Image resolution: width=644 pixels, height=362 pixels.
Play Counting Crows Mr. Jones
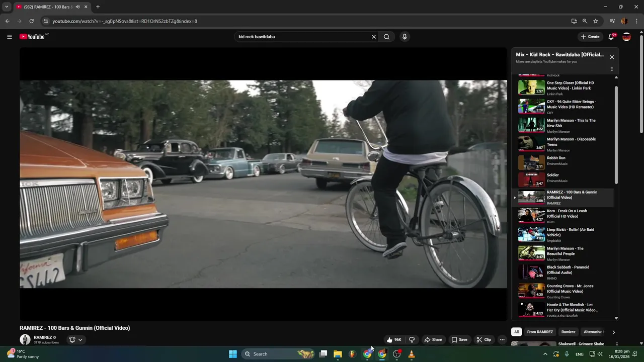click(x=562, y=291)
